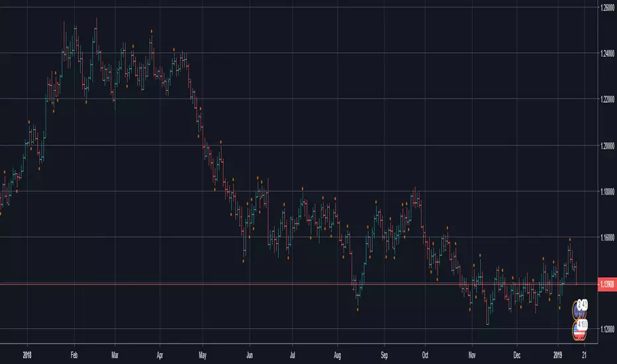This screenshot has height=364, width=617.
Task: Click the 1.24000 price axis label
Action: 607,53
